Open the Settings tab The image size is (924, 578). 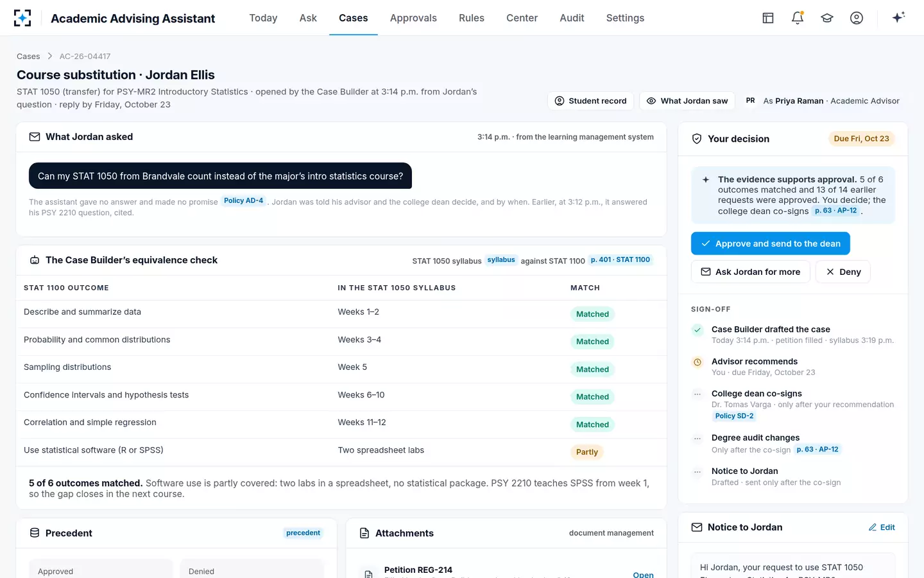[x=625, y=18]
